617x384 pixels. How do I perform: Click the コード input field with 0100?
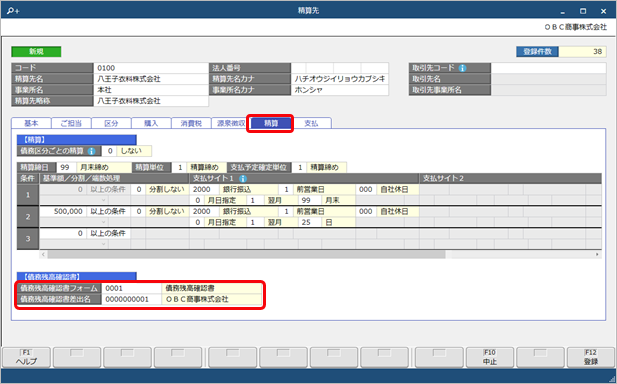tap(151, 68)
